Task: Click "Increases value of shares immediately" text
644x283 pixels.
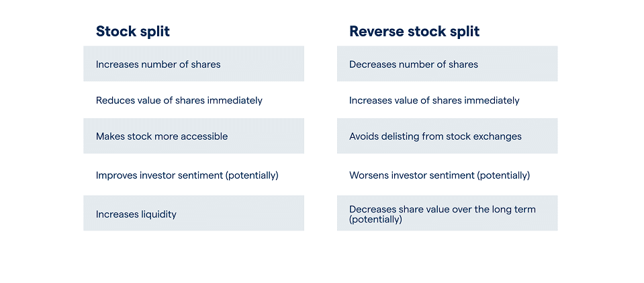Action: coord(434,100)
